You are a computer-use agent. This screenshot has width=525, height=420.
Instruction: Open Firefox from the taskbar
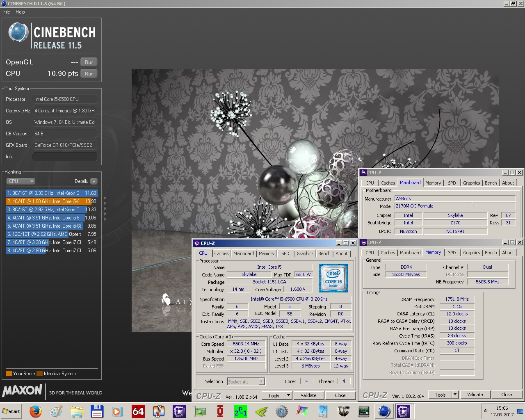36,411
